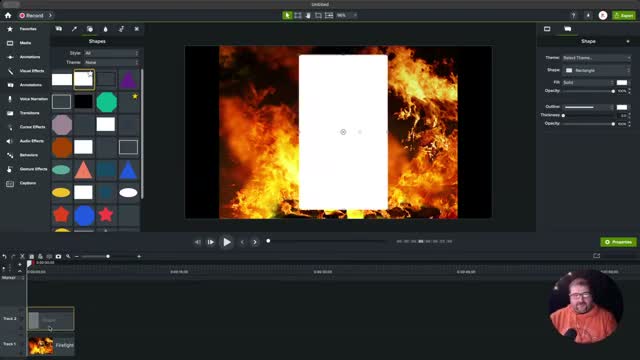Zoom in timeline with plus icon
This screenshot has height=360, width=640.
tap(139, 256)
